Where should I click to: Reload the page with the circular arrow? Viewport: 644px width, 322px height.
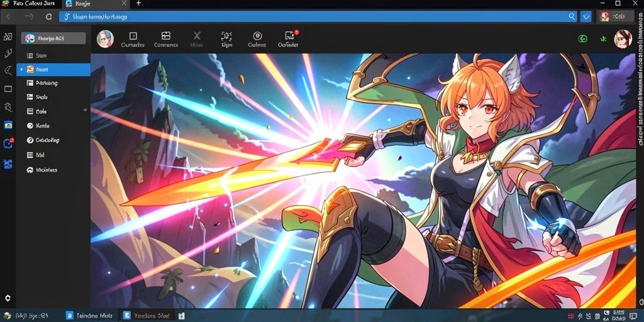[49, 17]
